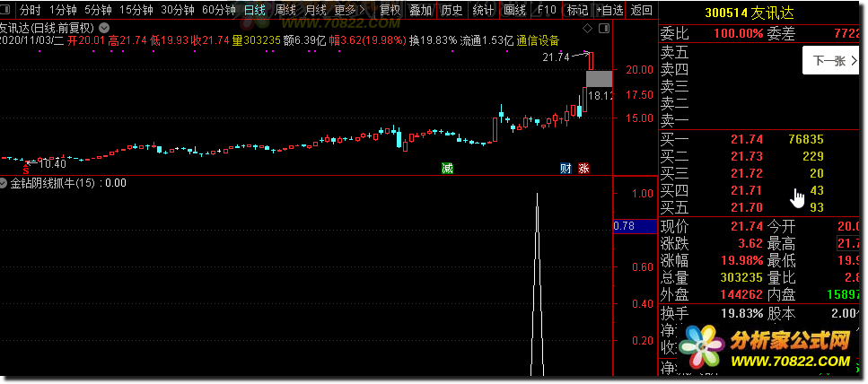
Task: Click the 涨幅 19.98% value in quote panel
Action: click(741, 260)
